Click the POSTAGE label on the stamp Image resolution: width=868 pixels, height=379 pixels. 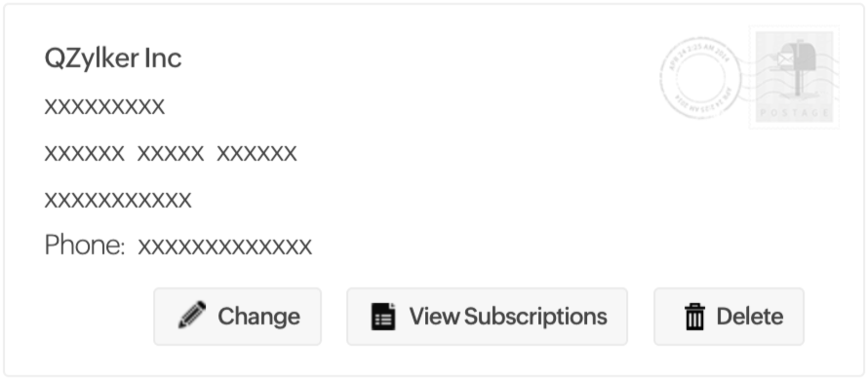tap(795, 113)
